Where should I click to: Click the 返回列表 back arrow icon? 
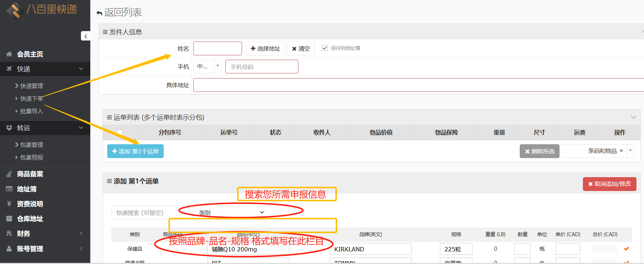pos(99,13)
